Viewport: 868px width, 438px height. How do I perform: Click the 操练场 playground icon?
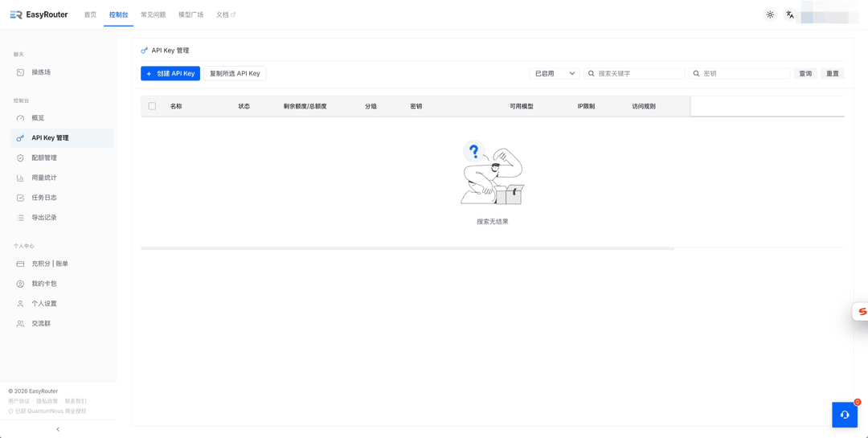(x=20, y=72)
